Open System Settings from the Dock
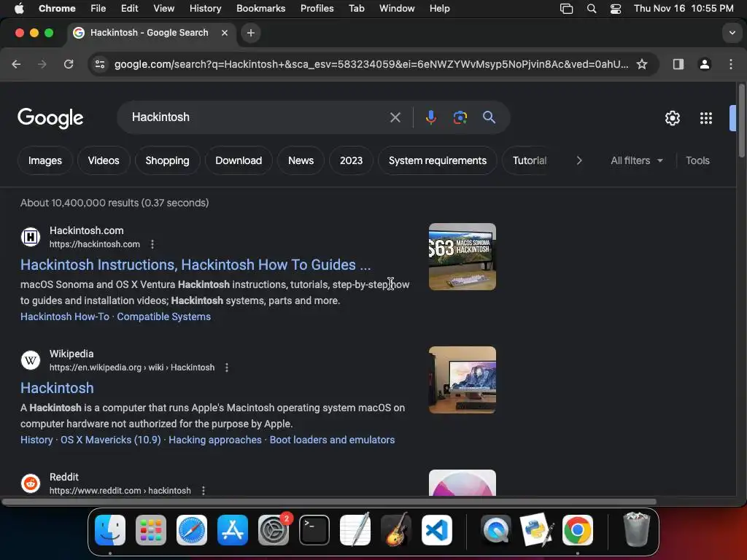747x560 pixels. point(274,530)
